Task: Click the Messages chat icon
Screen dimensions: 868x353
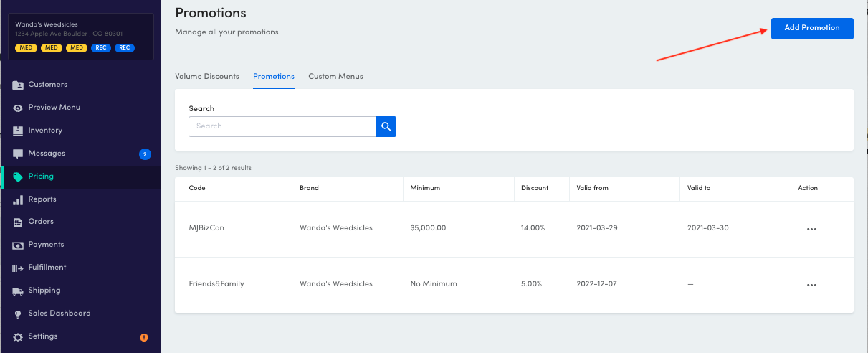Action: tap(18, 154)
